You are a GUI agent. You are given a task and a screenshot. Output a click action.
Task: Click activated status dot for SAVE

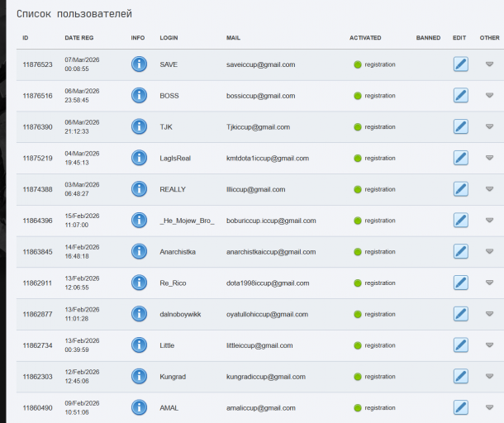pyautogui.click(x=358, y=64)
